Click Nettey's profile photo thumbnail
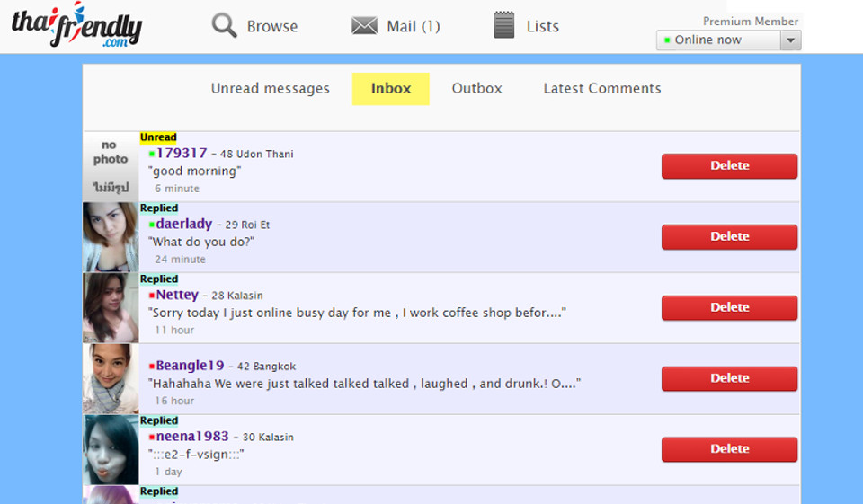Viewport: 863px width, 504px height. pos(111,308)
